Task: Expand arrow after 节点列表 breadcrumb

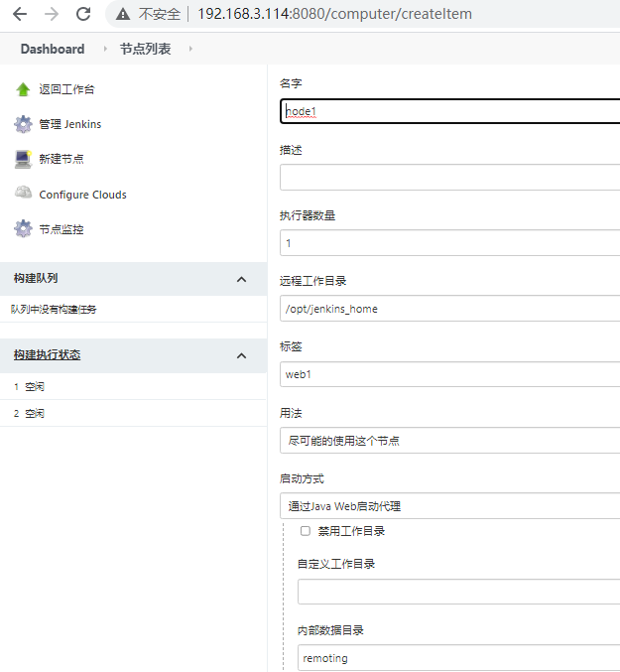Action: tap(190, 49)
